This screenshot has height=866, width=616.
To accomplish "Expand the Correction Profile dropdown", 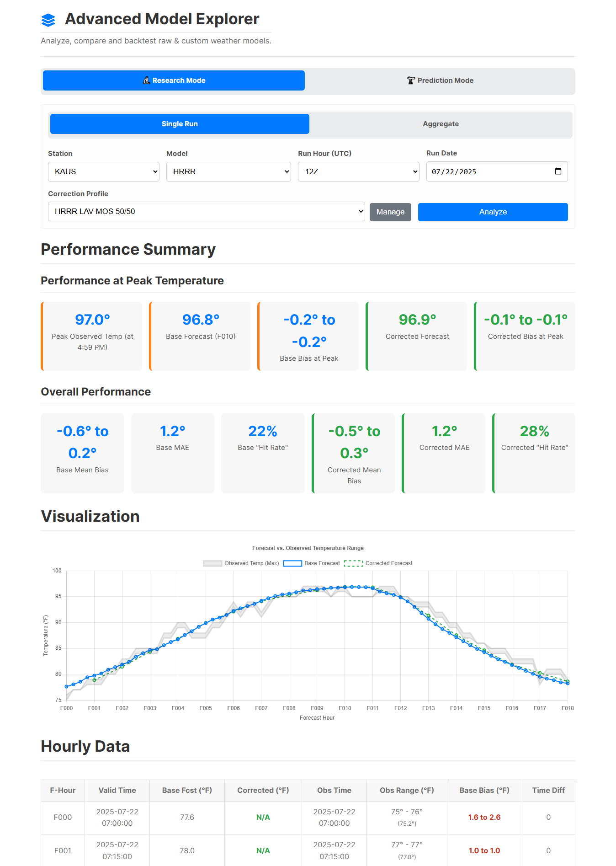I will click(206, 212).
